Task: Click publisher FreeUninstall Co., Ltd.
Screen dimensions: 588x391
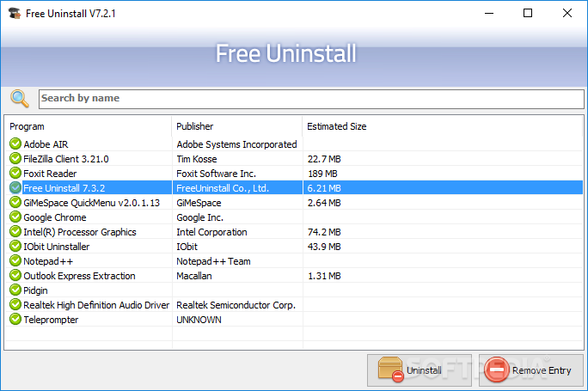Action: click(223, 188)
